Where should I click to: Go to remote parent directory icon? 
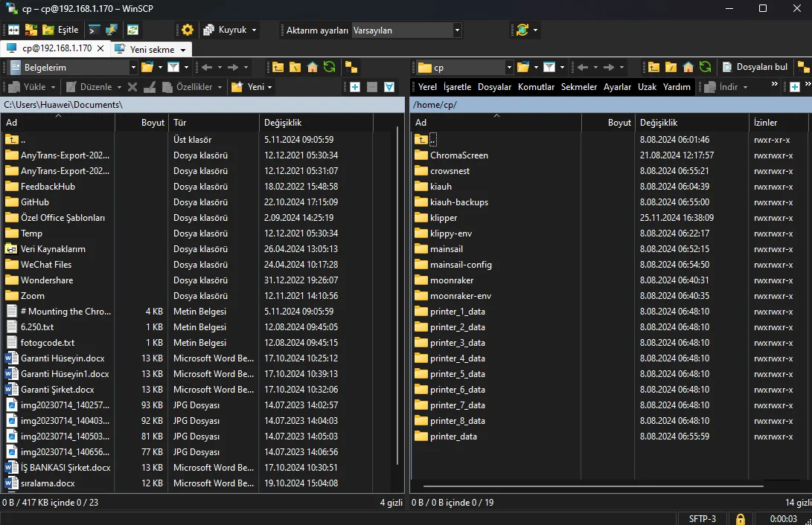click(653, 67)
